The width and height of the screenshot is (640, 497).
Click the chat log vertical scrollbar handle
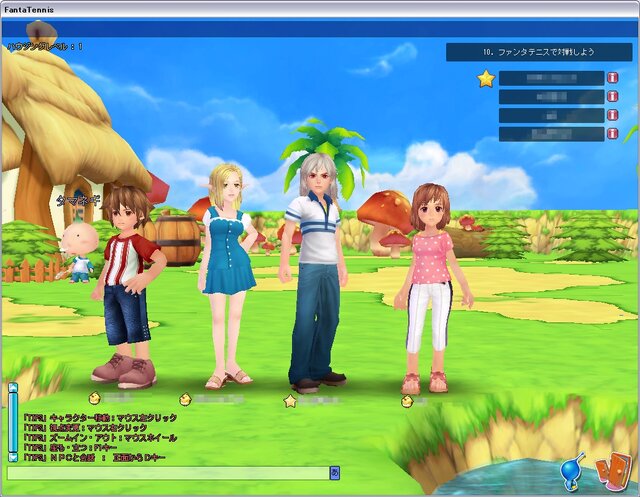[13, 422]
